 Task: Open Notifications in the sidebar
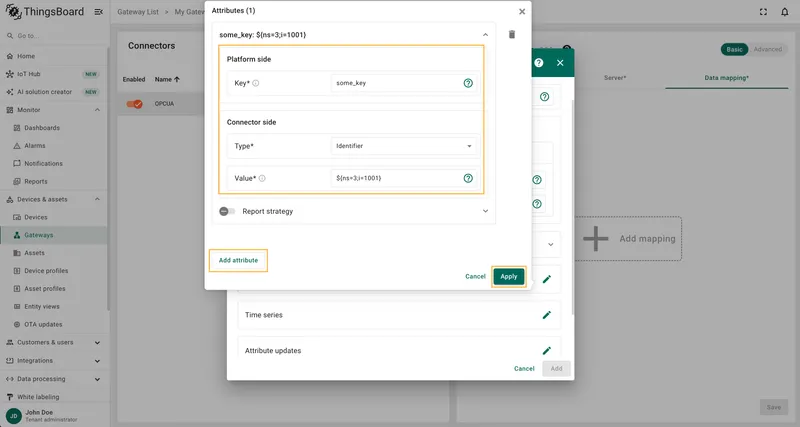click(x=54, y=163)
